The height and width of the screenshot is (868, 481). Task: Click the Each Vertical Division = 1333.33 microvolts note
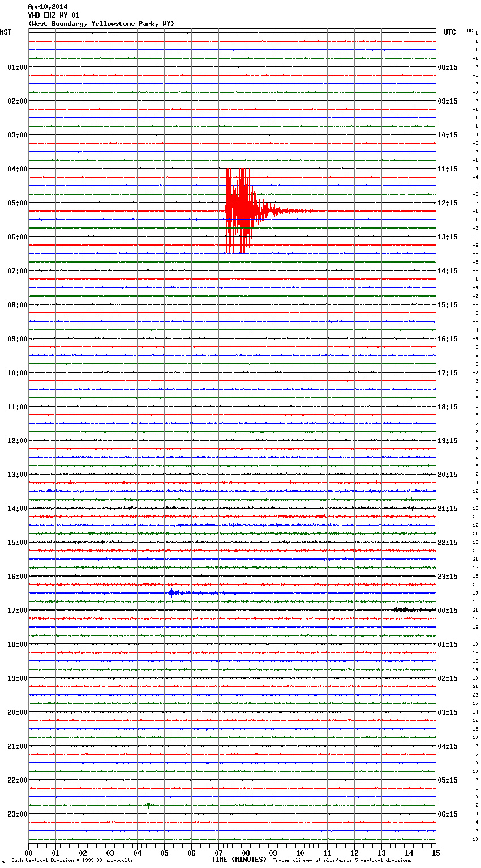point(72,860)
